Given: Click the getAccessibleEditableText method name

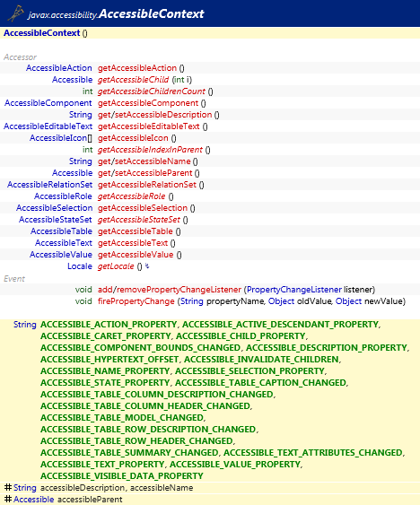Looking at the screenshot, I should point(149,126).
